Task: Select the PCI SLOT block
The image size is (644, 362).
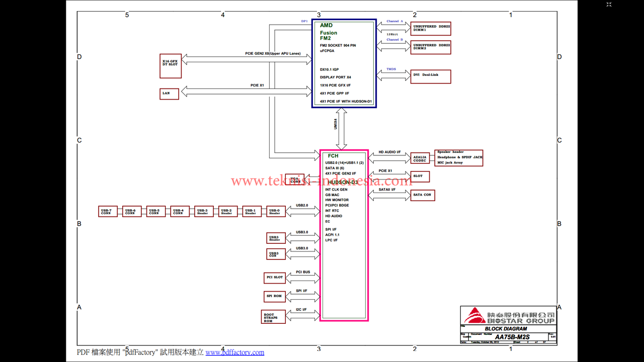Action: [275, 278]
